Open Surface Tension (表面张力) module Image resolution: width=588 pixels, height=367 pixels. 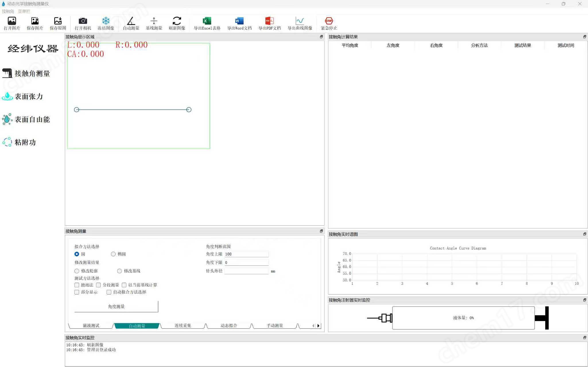coord(28,97)
